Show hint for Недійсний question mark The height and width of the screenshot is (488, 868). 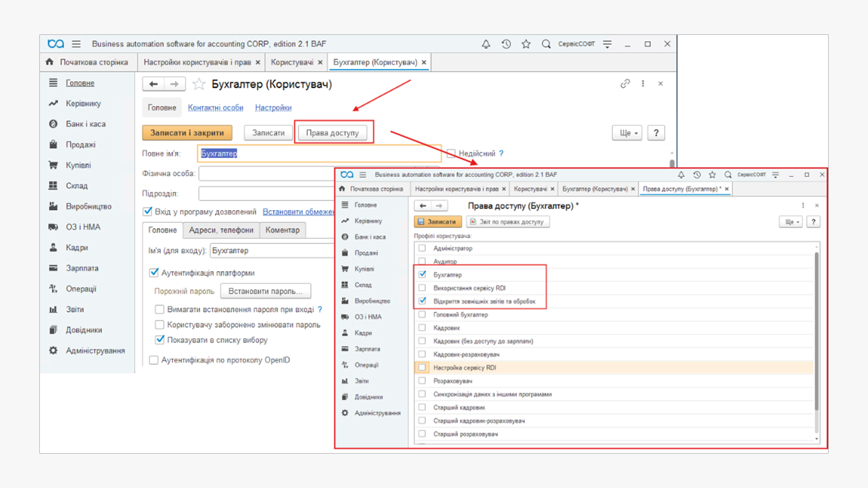pyautogui.click(x=501, y=154)
